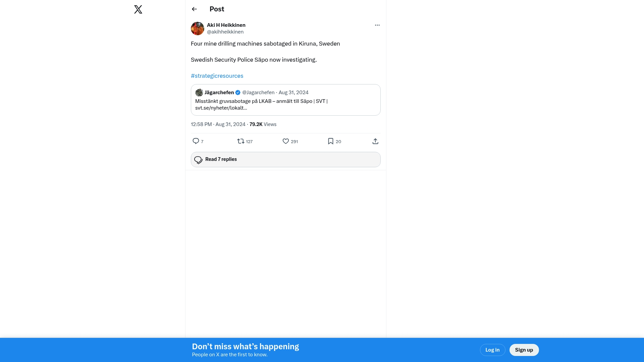Image resolution: width=644 pixels, height=362 pixels.
Task: Click the X logo icon
Action: (138, 9)
